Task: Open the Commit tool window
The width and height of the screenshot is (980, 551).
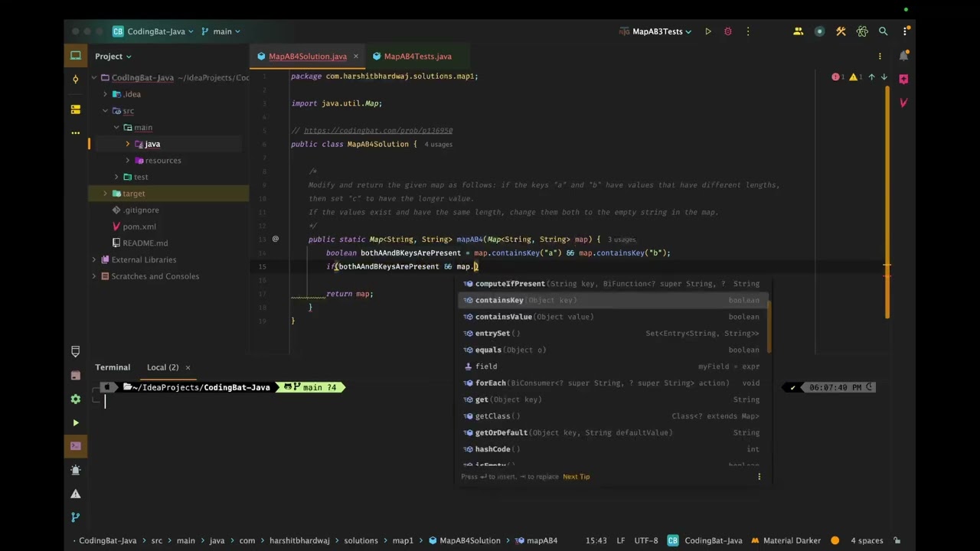Action: click(75, 79)
